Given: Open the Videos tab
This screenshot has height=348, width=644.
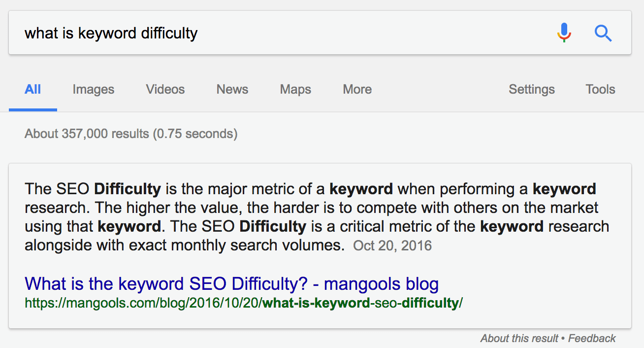Looking at the screenshot, I should tap(165, 89).
